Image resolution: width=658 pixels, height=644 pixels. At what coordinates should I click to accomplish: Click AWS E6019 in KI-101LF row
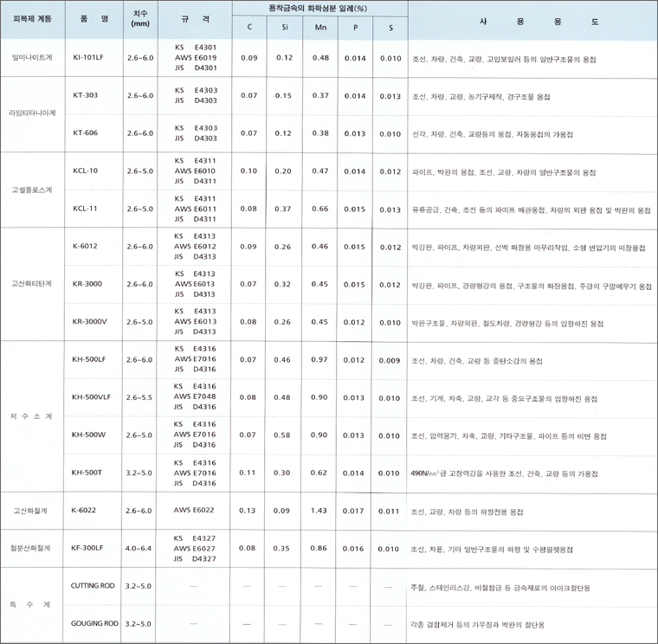point(196,57)
